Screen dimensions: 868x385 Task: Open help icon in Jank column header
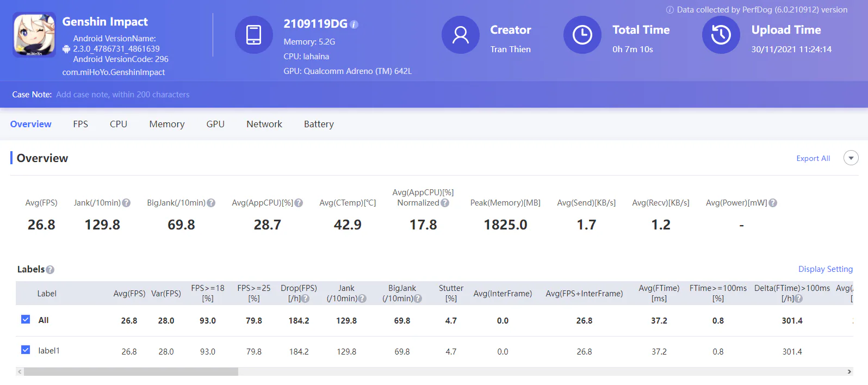[x=363, y=299]
